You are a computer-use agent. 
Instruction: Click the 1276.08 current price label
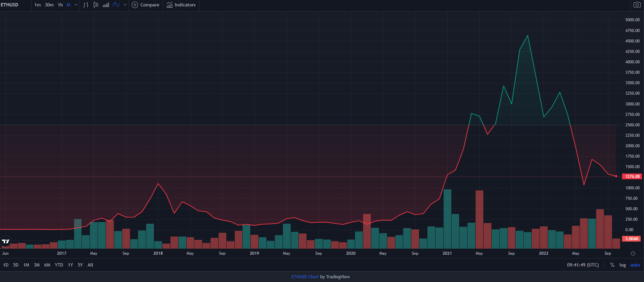632,177
